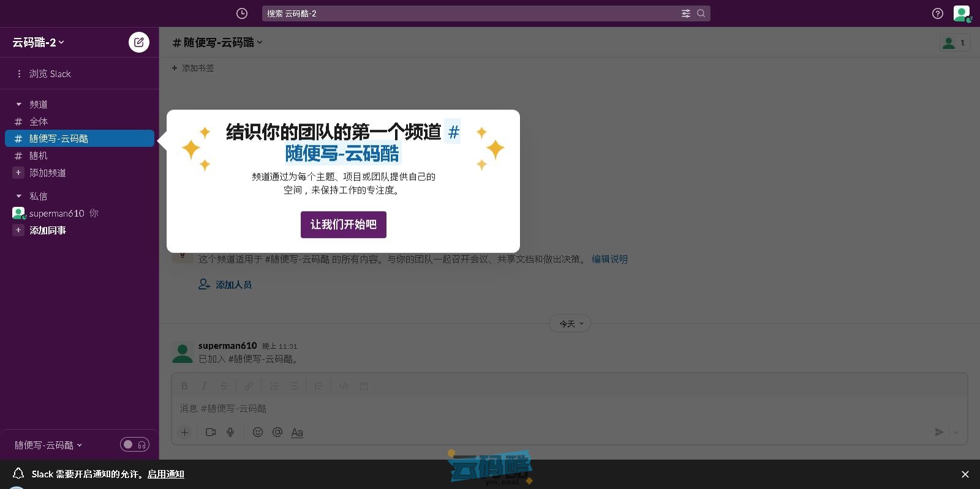Click the search filter sliders icon
This screenshot has width=980, height=489.
[x=686, y=13]
